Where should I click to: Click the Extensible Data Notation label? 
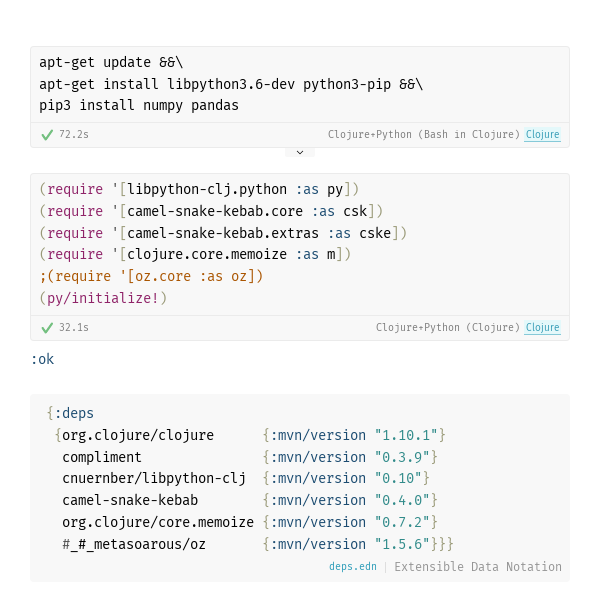tap(478, 566)
